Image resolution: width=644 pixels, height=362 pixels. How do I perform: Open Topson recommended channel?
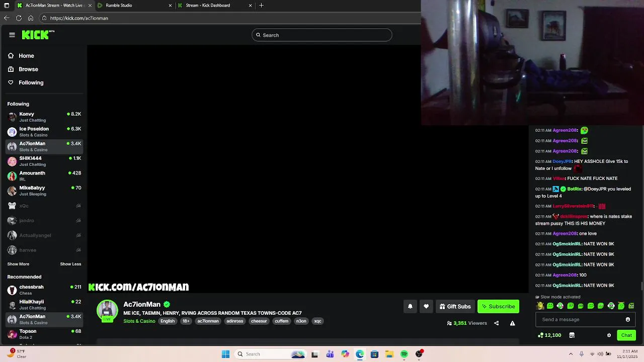click(x=44, y=334)
